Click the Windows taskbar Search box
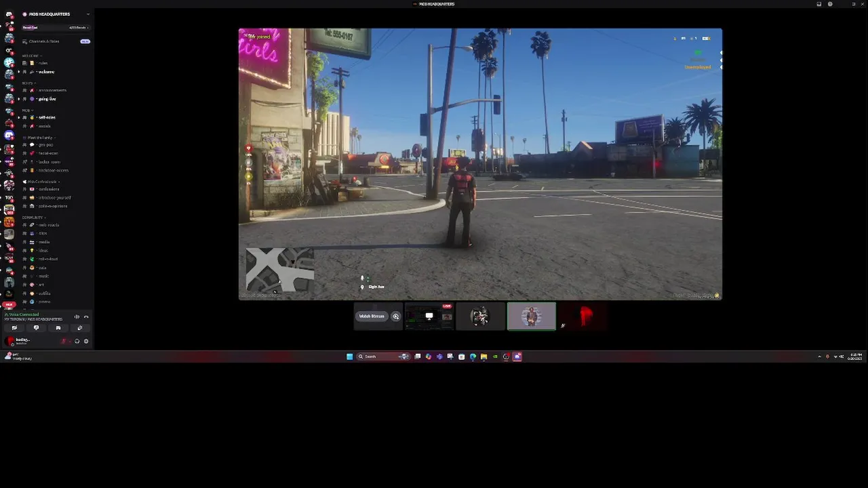This screenshot has height=488, width=868. pyautogui.click(x=383, y=357)
